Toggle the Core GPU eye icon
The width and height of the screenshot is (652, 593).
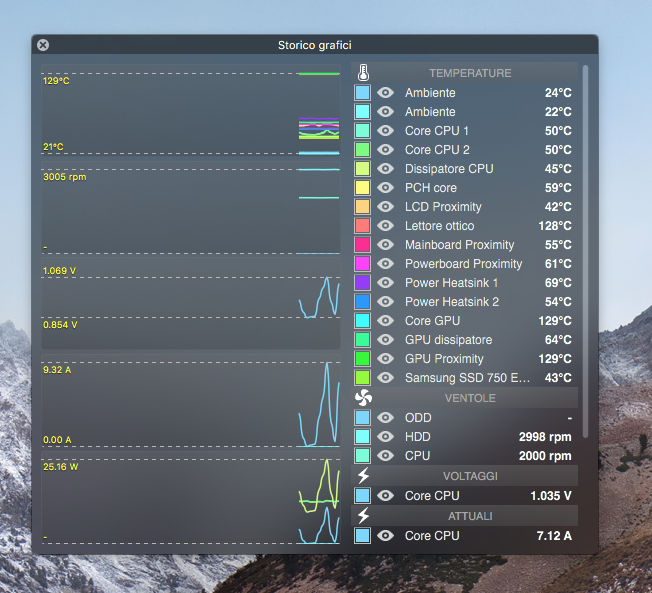pyautogui.click(x=385, y=321)
